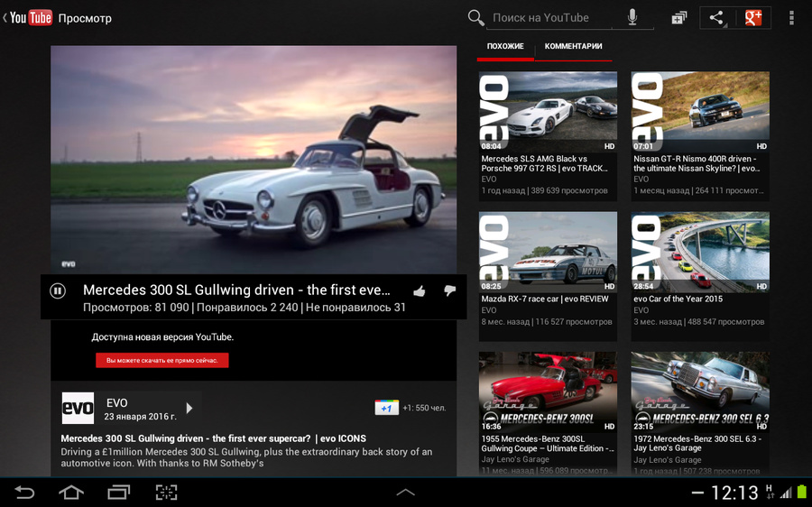Open the EVO channel logo
The height and width of the screenshot is (507, 812).
[78, 408]
